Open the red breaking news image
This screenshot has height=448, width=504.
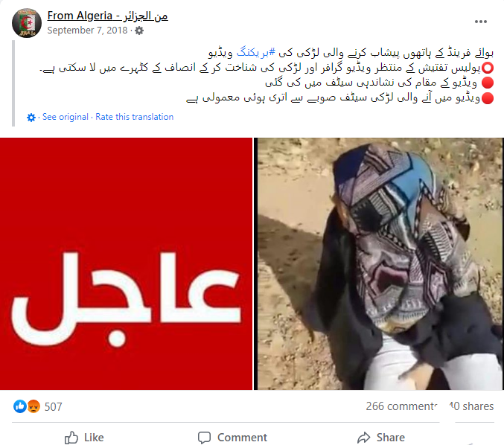[126, 264]
